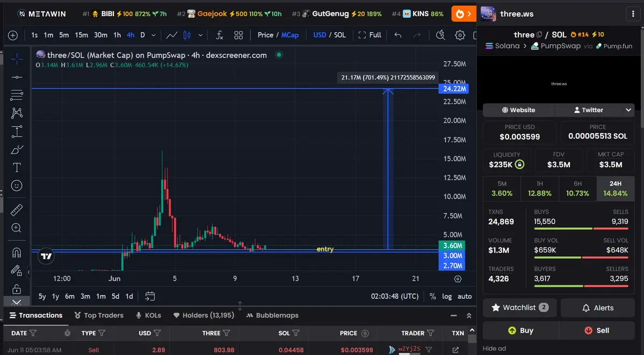Open the emoji icons tool

point(17,186)
